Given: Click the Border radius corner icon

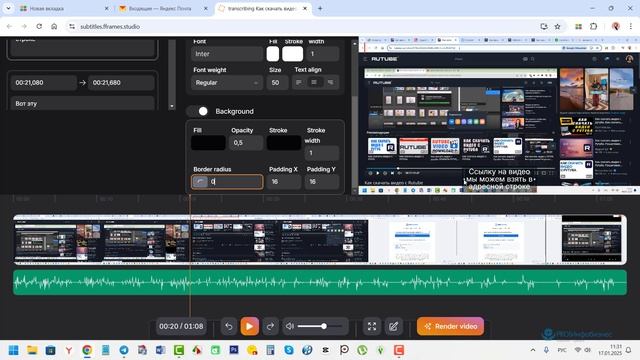Looking at the screenshot, I should (200, 182).
